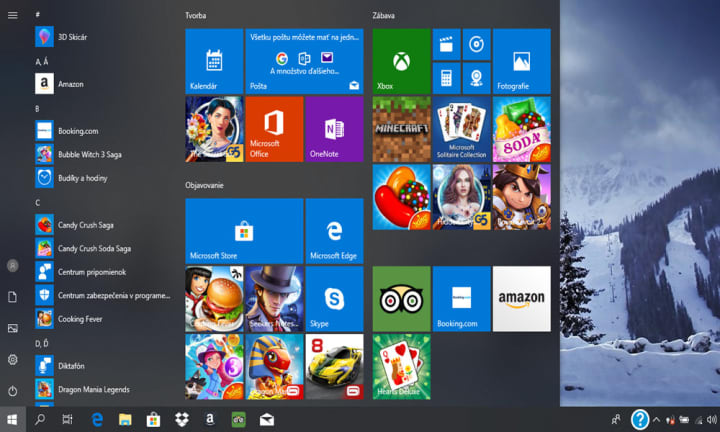
Task: Open Microsoft Edge tile
Action: [334, 231]
